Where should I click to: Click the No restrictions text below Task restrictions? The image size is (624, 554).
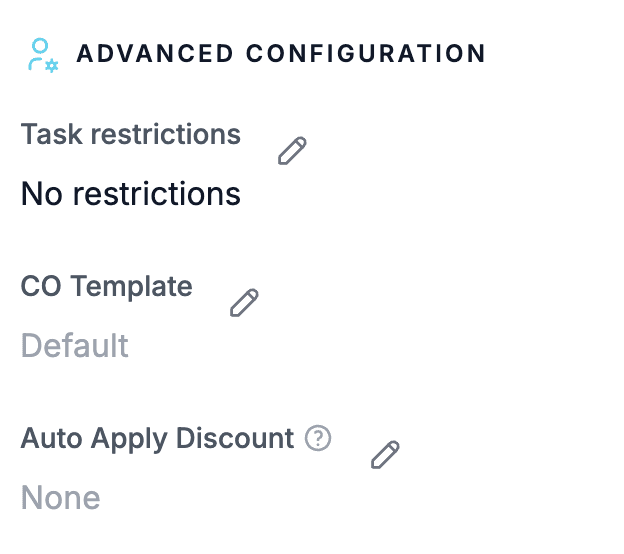point(131,193)
